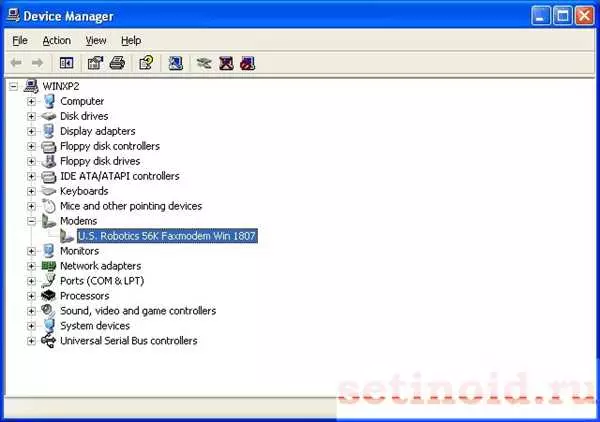This screenshot has height=422, width=600.
Task: Click the IDE ATA/ATAPI controllers icon
Action: tap(49, 176)
